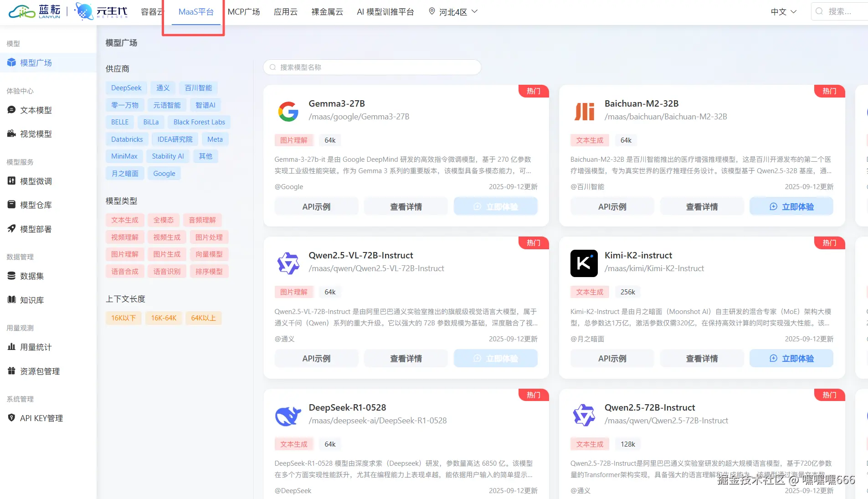Switch to the MaaS平台 tab

pyautogui.click(x=196, y=12)
